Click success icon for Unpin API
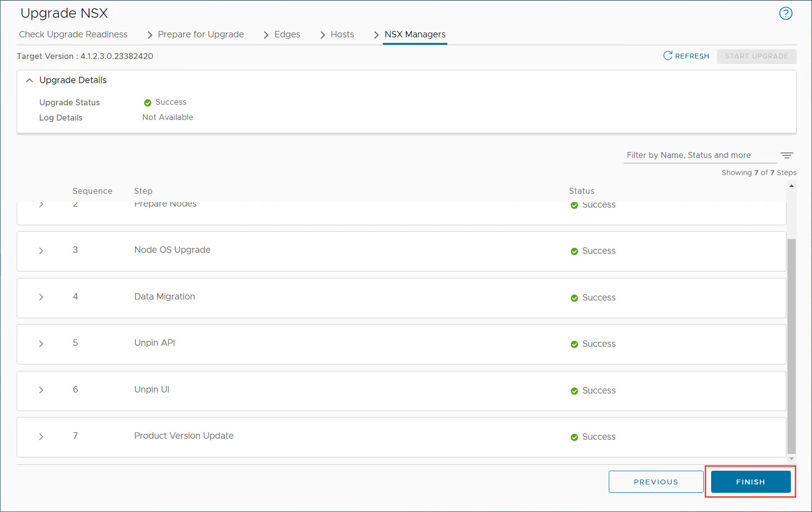Screen dimensions: 812x512 [574, 344]
